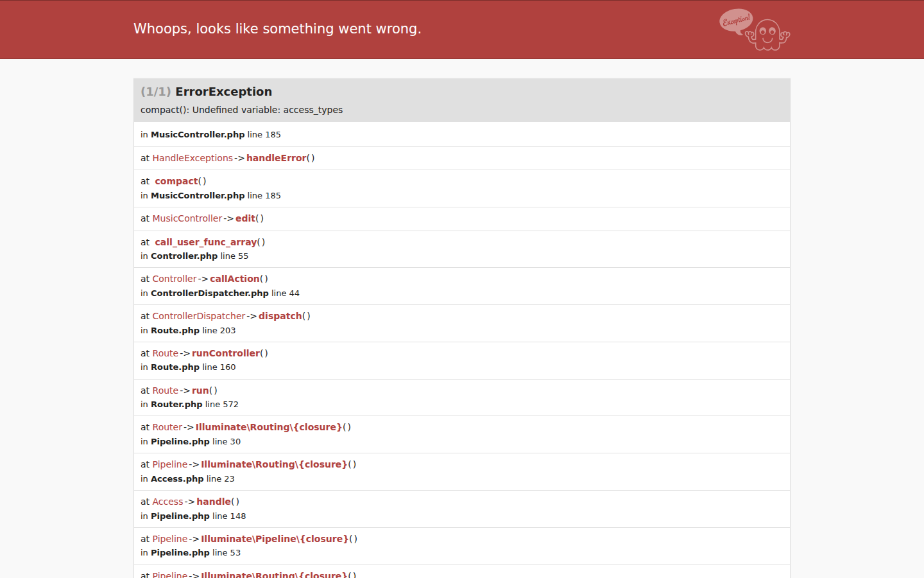Image resolution: width=924 pixels, height=578 pixels.
Task: Click the Exception ghost icon in header
Action: pos(755,30)
